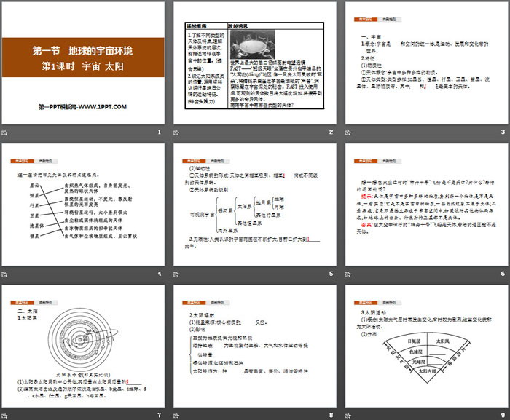Select slide 5 celestial system hierarchy

255,205
